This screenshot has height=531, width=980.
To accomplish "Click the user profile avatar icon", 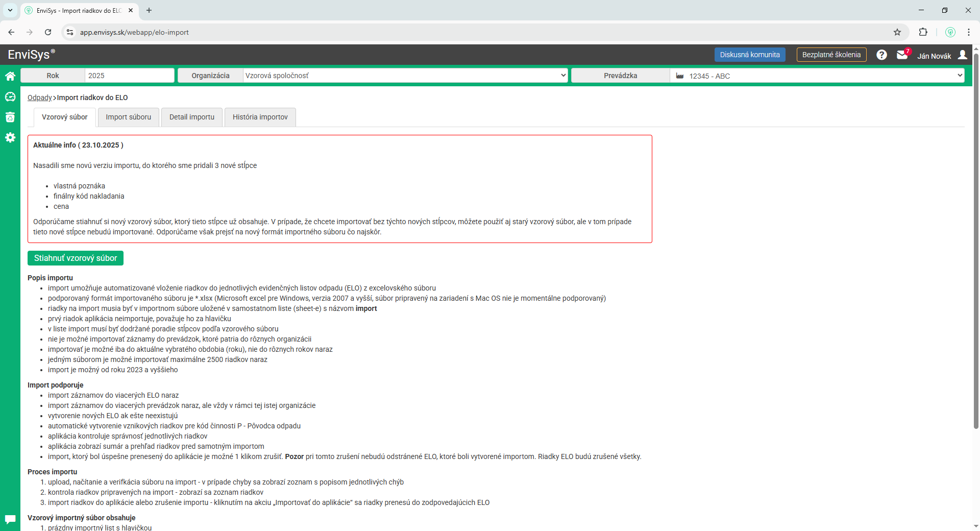I will coord(962,55).
